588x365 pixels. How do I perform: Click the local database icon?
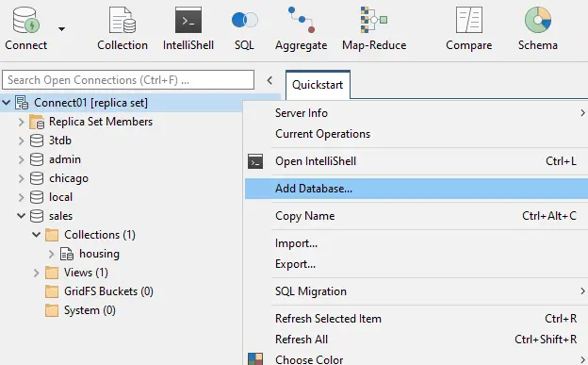coord(37,197)
